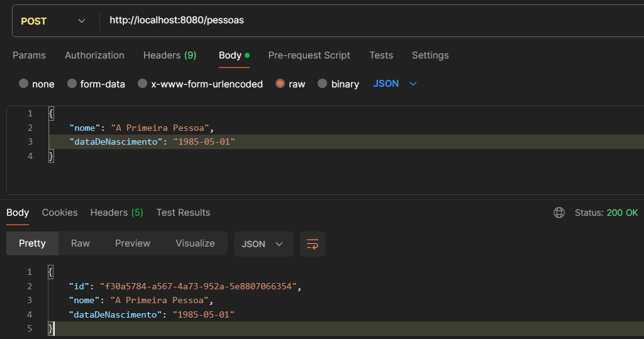This screenshot has width=644, height=339.
Task: Open the Authorization tab
Action: pyautogui.click(x=94, y=55)
